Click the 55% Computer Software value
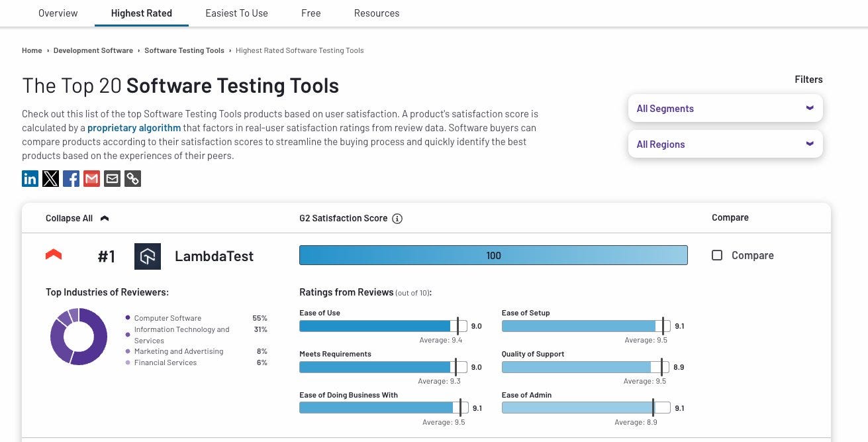Viewport: 868px width, 442px height. 260,318
